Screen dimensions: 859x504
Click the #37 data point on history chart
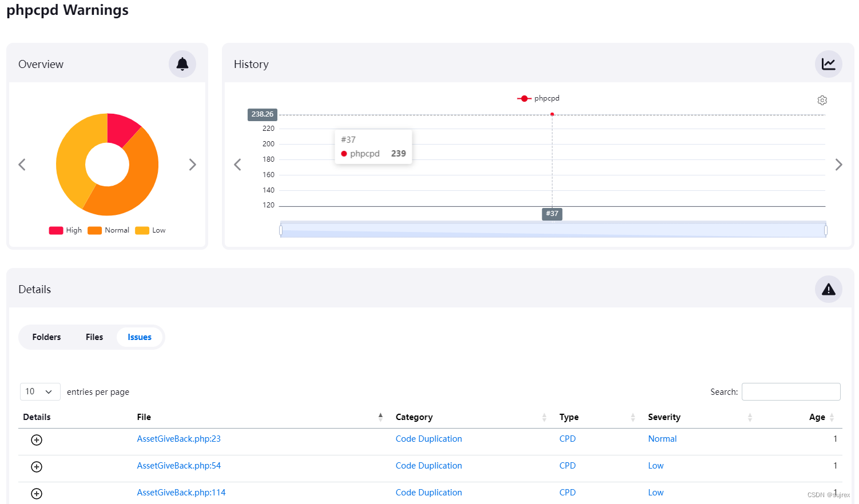click(552, 114)
